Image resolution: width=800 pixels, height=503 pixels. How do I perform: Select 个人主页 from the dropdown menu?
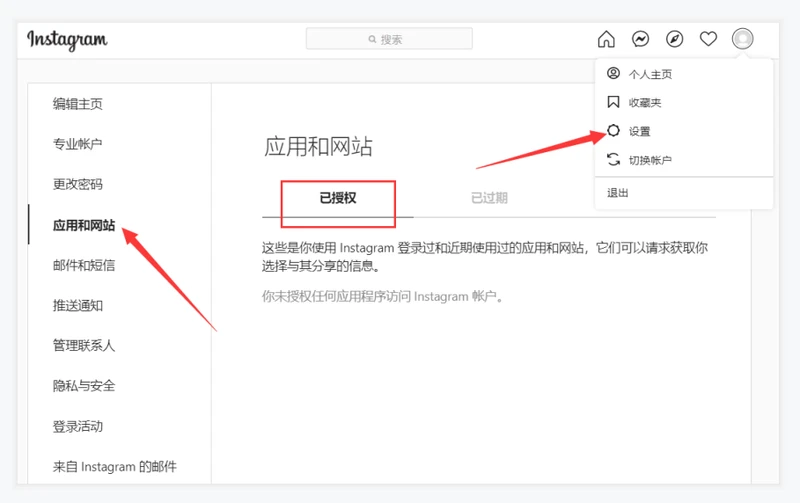[684, 74]
